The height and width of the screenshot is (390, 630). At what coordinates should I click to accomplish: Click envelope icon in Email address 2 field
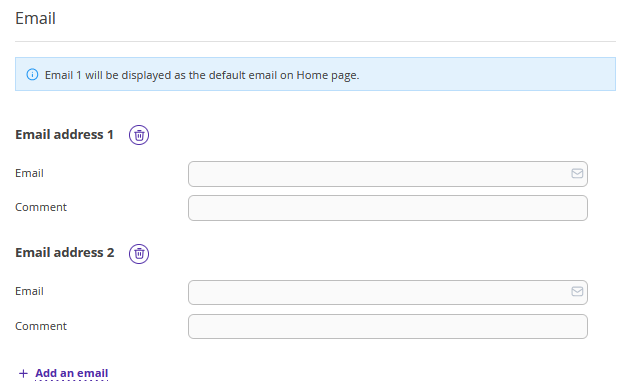[x=577, y=292]
